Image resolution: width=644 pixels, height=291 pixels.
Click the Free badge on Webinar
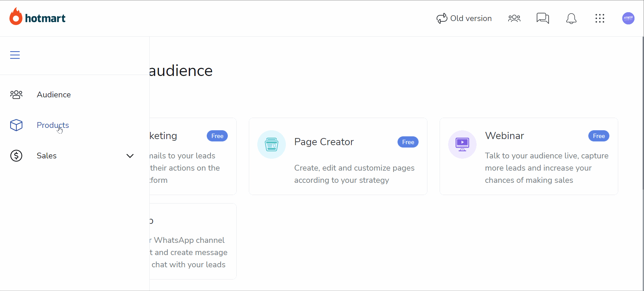599,136
